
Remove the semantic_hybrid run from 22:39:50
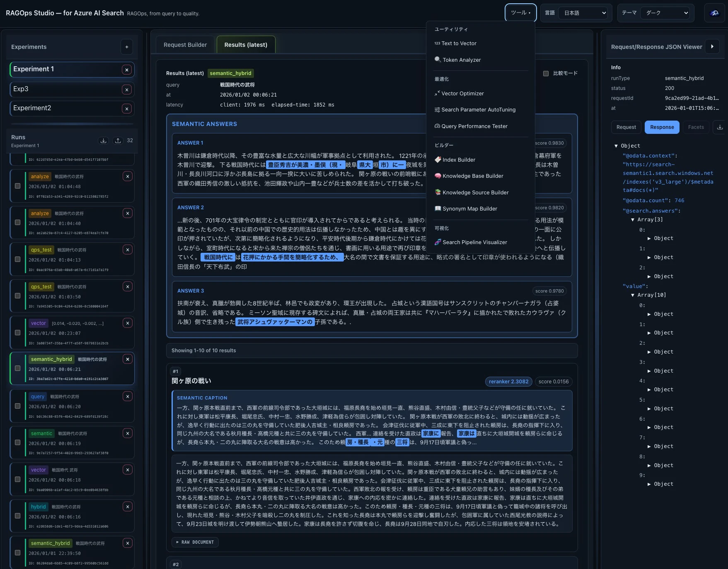128,543
